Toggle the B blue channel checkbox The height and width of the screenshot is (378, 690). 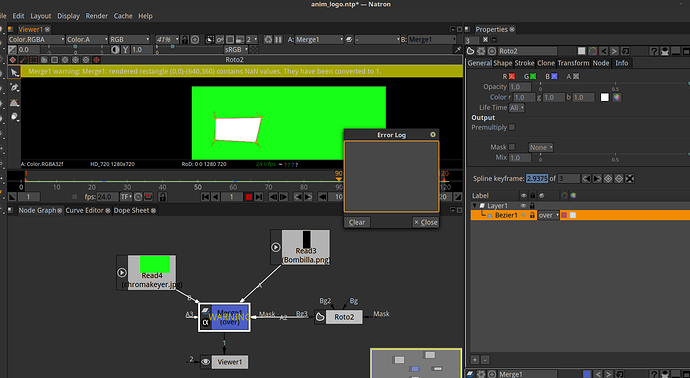click(554, 76)
